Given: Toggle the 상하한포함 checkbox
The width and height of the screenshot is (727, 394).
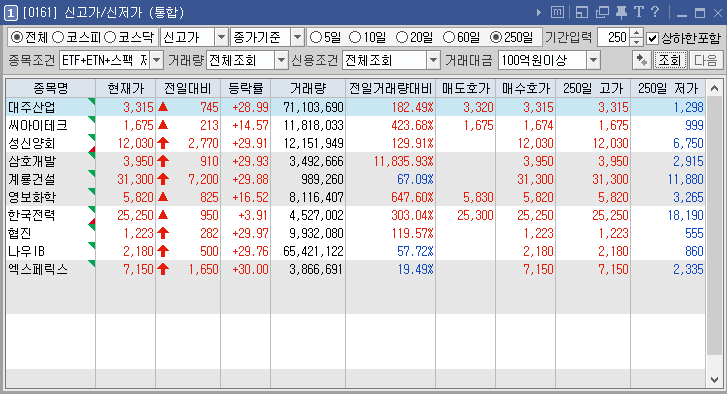Looking at the screenshot, I should pos(652,38).
